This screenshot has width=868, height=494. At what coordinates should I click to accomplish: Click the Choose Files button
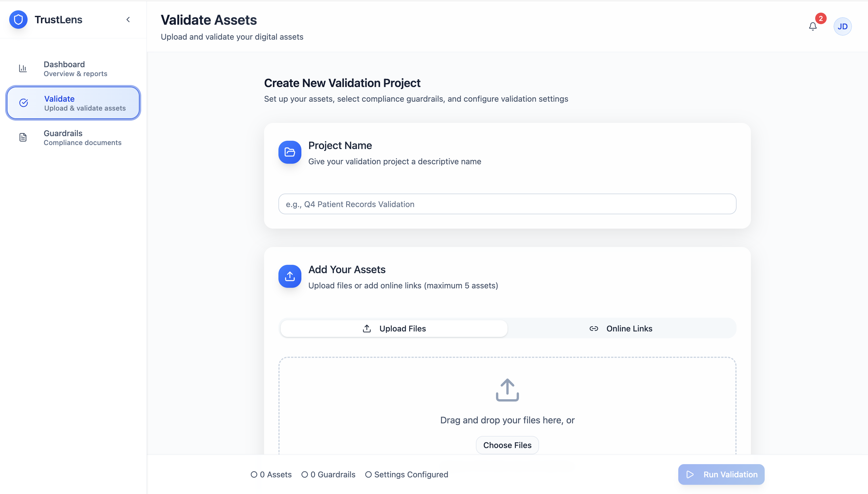(x=507, y=445)
